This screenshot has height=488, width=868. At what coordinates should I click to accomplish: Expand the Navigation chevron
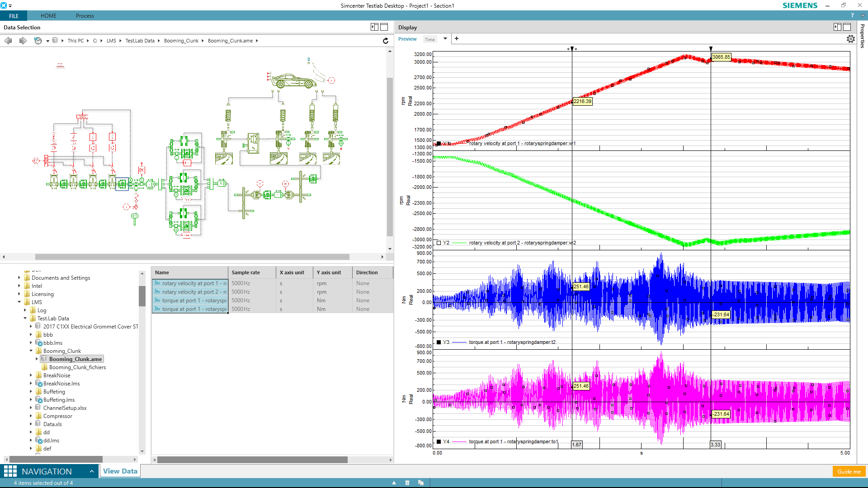click(x=92, y=471)
